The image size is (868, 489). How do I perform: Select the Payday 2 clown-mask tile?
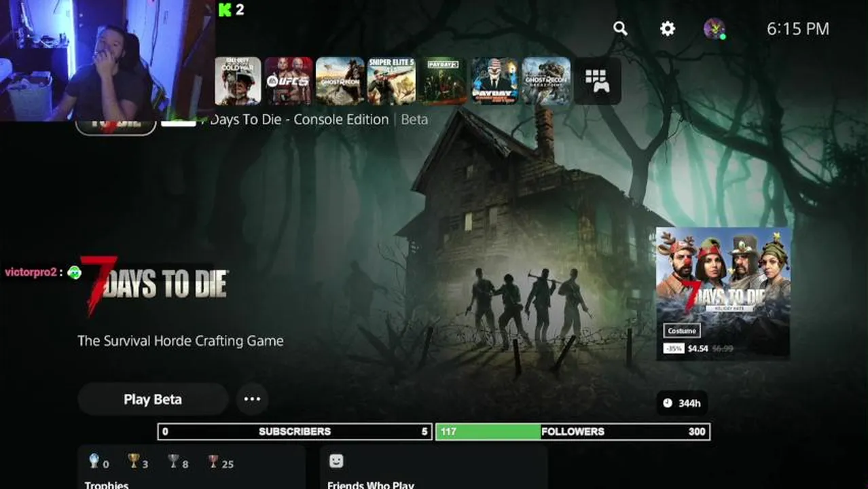[x=494, y=81]
